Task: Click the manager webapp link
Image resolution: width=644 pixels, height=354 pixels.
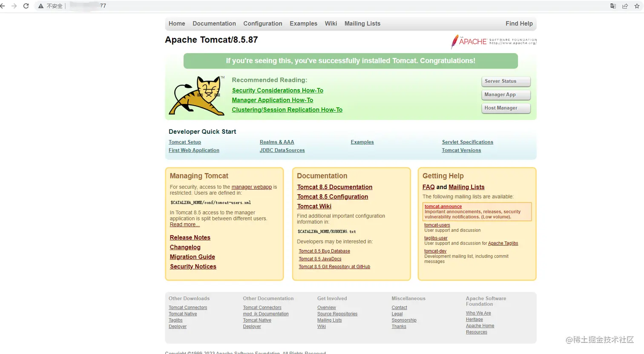Action: (252, 187)
